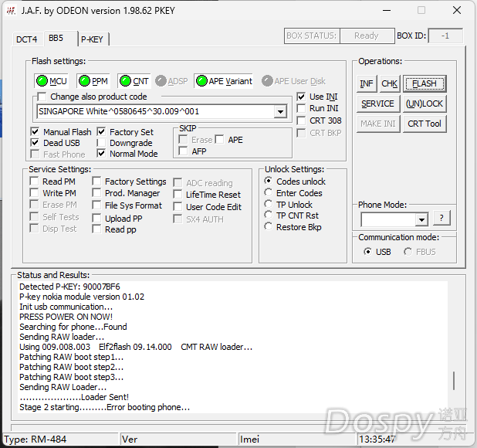Click the J.A.F. application icon in title bar

click(11, 11)
